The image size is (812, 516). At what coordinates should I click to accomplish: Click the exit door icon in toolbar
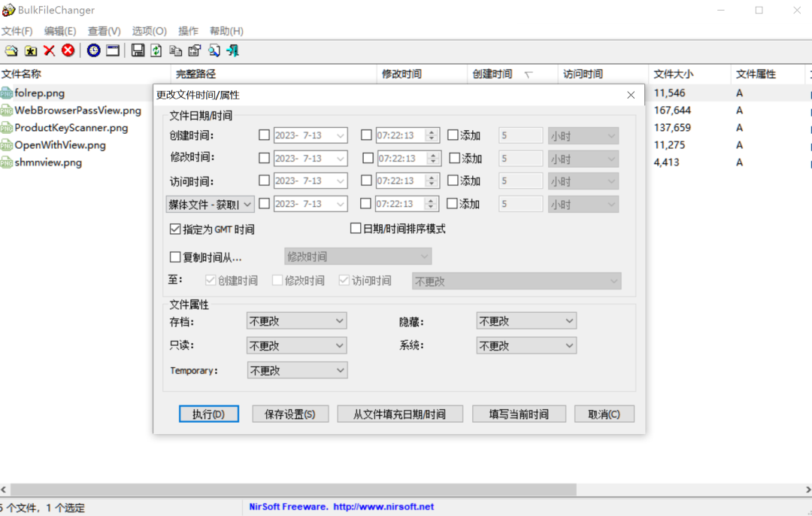click(x=233, y=50)
